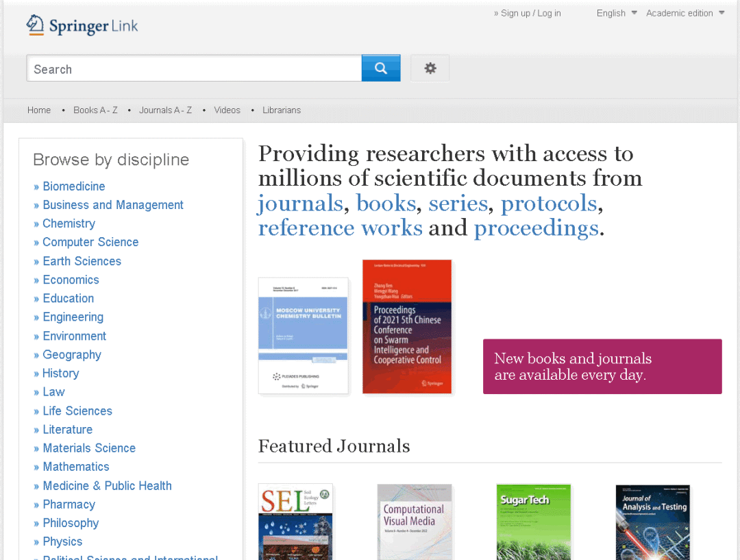Browse the Biomedicine discipline

[x=73, y=186]
